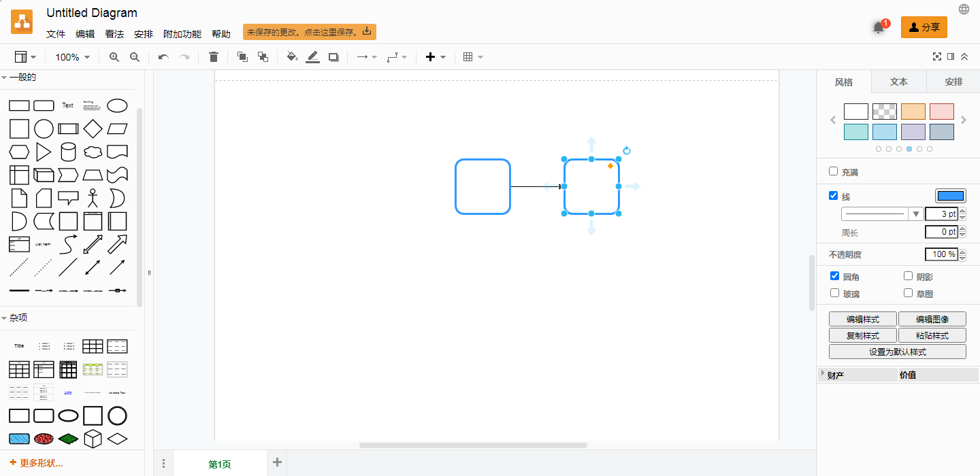The image size is (980, 476).
Task: Click the unsaved changes save banner
Action: point(310,32)
